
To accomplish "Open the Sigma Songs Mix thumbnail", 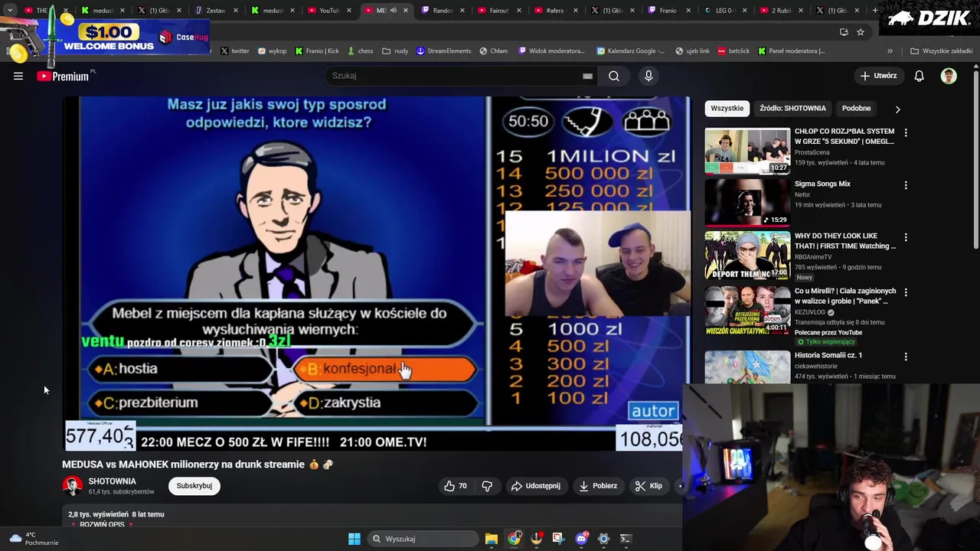I will 747,203.
